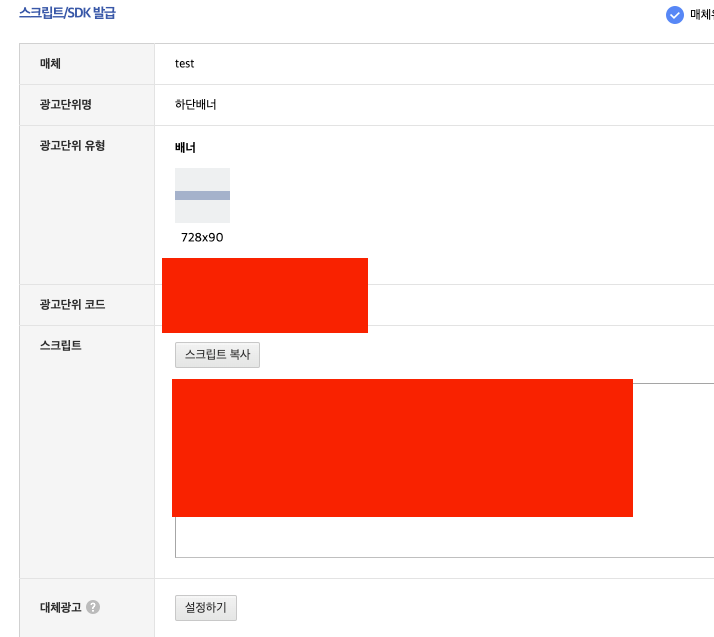The width and height of the screenshot is (714, 637).
Task: Click the 728x90 size label
Action: pyautogui.click(x=202, y=238)
